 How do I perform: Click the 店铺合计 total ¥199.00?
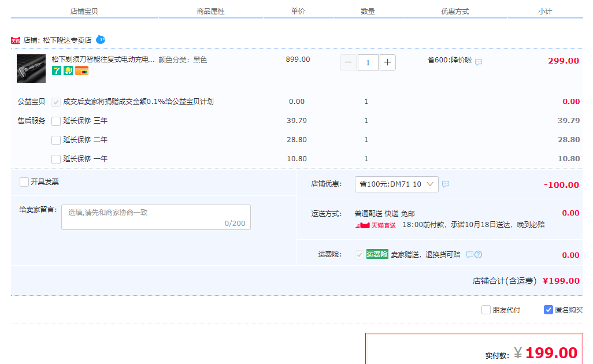561,281
